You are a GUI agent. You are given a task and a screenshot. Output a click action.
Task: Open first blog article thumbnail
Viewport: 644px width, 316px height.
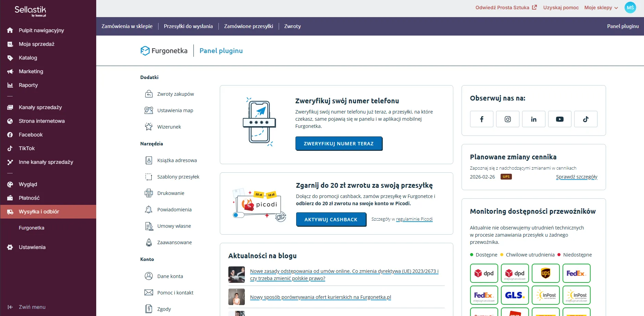[236, 275]
